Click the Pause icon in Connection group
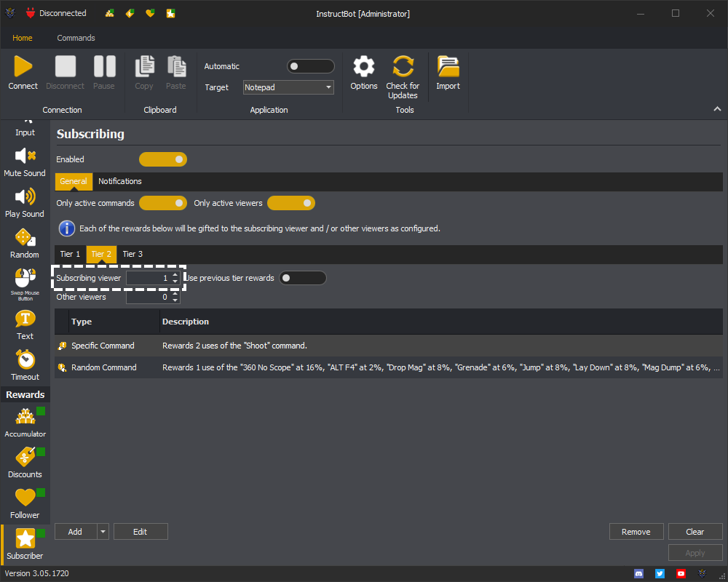Viewport: 728px width, 582px height. [x=104, y=66]
